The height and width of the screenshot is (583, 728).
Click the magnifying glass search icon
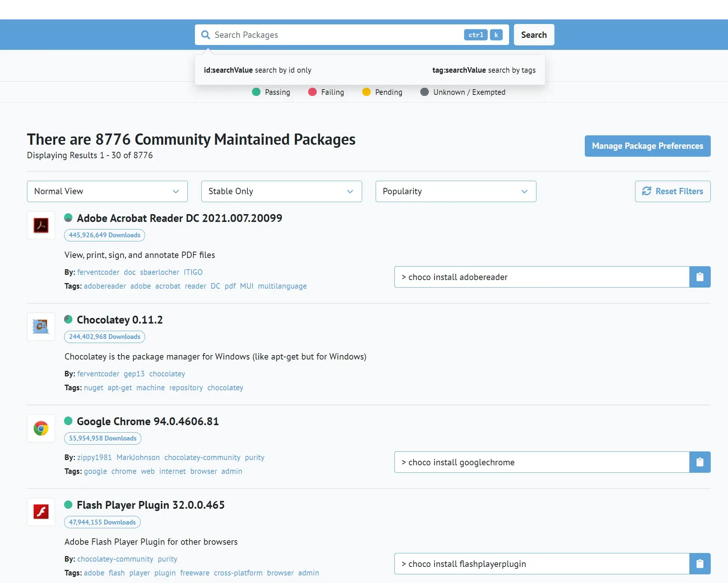click(205, 35)
